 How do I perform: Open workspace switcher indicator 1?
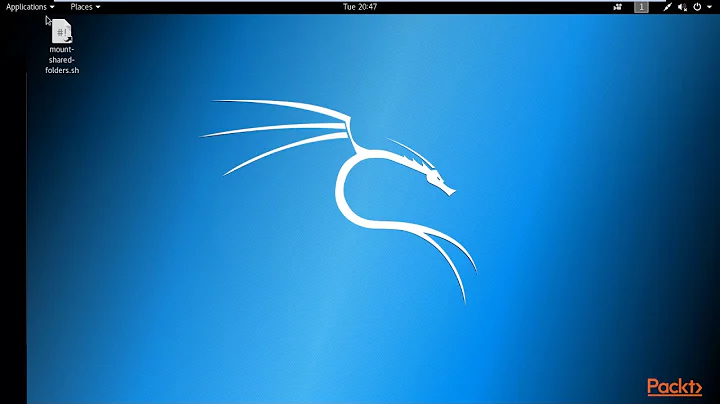[641, 7]
